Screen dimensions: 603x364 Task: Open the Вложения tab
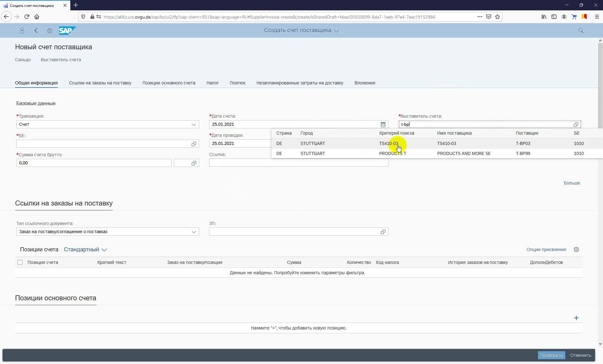coord(365,83)
